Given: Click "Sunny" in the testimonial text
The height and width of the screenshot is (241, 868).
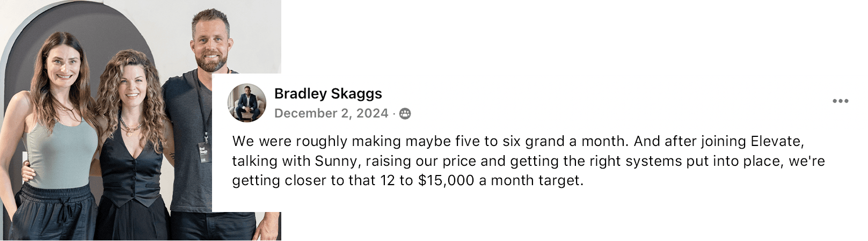Looking at the screenshot, I should pos(335,161).
